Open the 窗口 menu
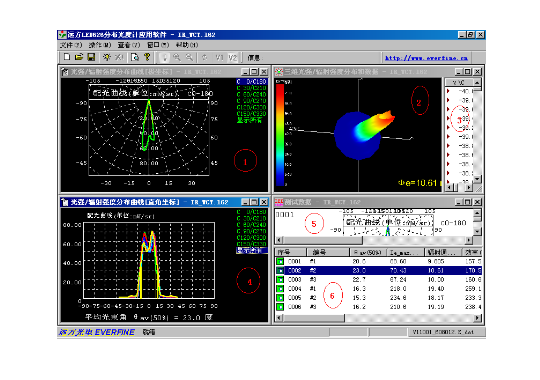The image size is (540, 380). pyautogui.click(x=158, y=45)
